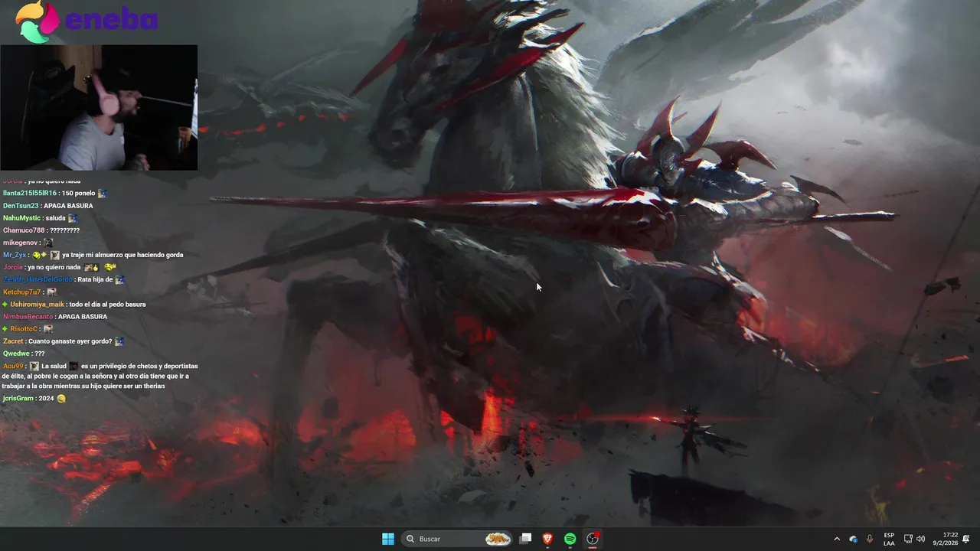980x551 pixels.
Task: Click the microphone tray icon
Action: coord(870,539)
